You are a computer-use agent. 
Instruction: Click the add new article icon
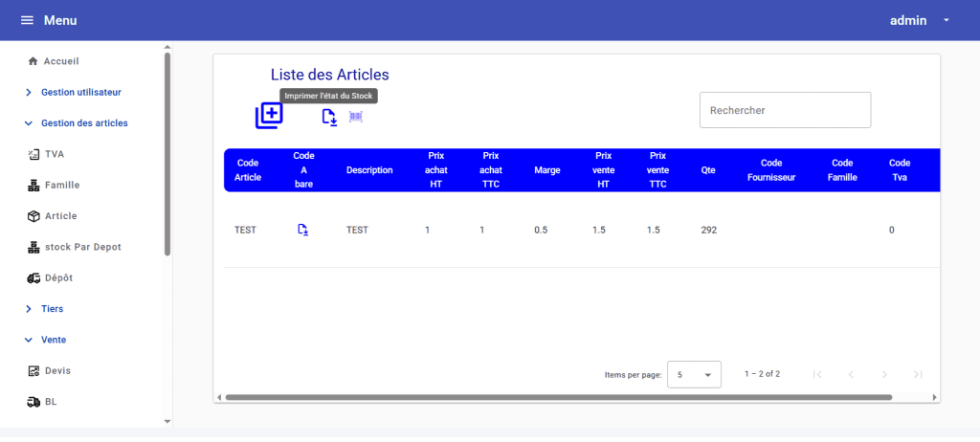tap(269, 116)
